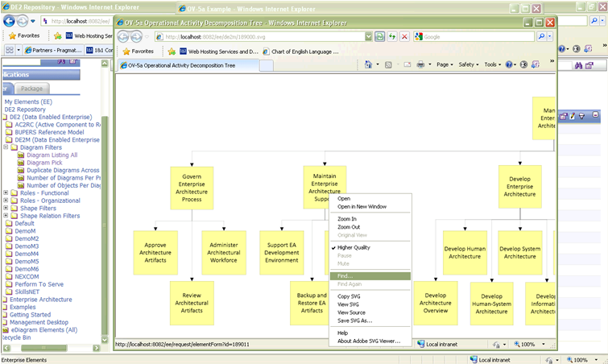
Task: Switch to the Package tab
Action: pos(31,89)
